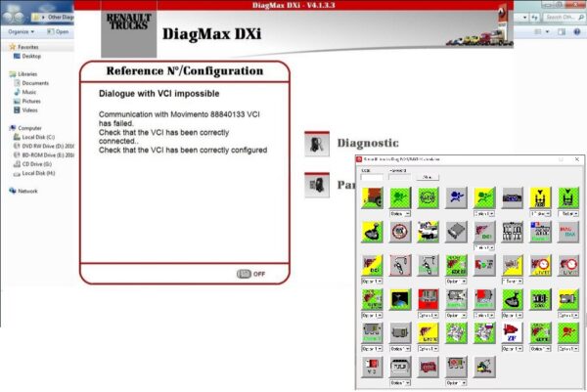
Task: Expand dropdown under gray DXi engine icon
Action: (484, 247)
